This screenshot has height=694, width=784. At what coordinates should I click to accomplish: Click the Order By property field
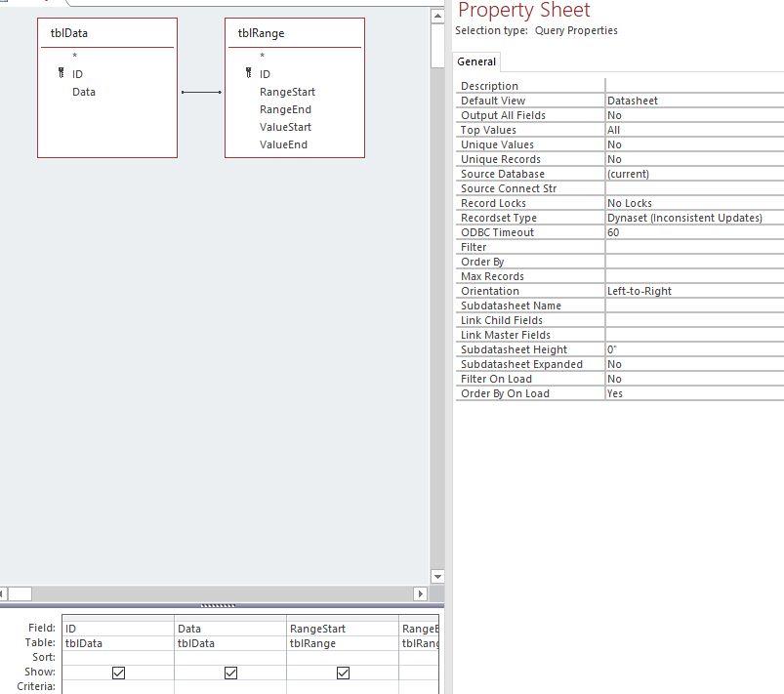pyautogui.click(x=694, y=262)
